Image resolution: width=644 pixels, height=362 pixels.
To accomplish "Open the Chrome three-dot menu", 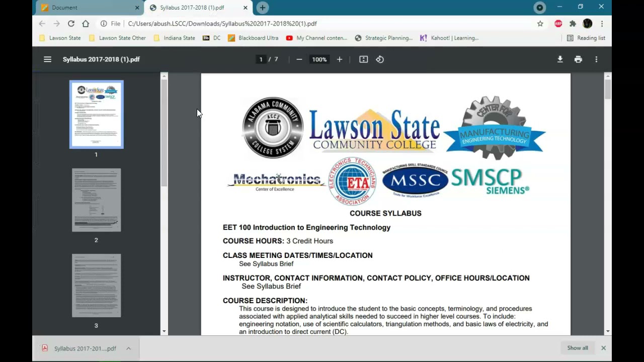I will click(x=602, y=24).
